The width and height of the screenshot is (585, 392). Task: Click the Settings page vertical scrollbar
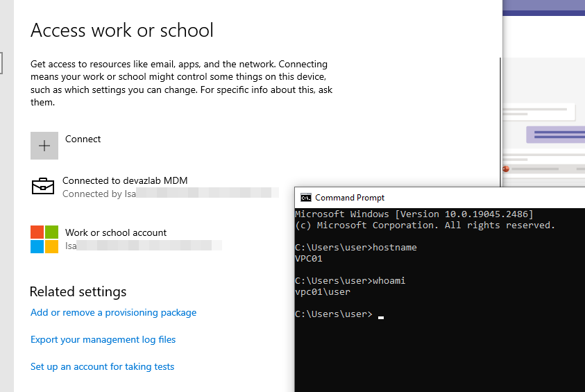coord(500,123)
